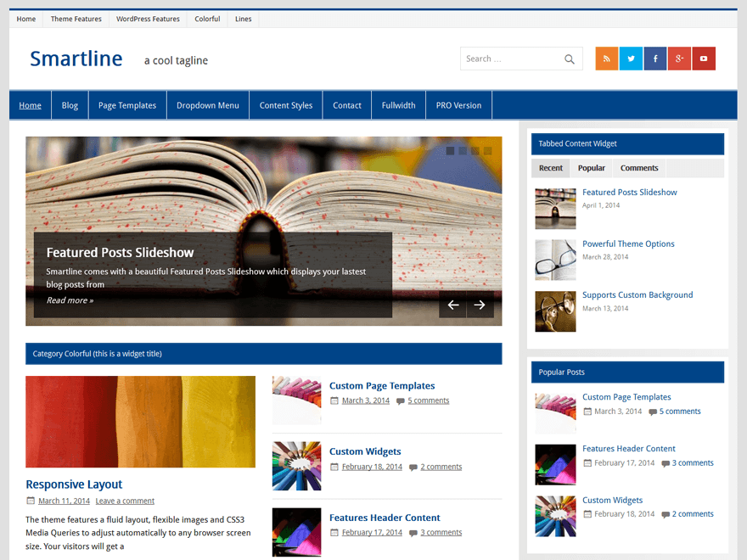Screen dimensions: 747x560
Task: Select the third gray slide indicator
Action: click(475, 150)
